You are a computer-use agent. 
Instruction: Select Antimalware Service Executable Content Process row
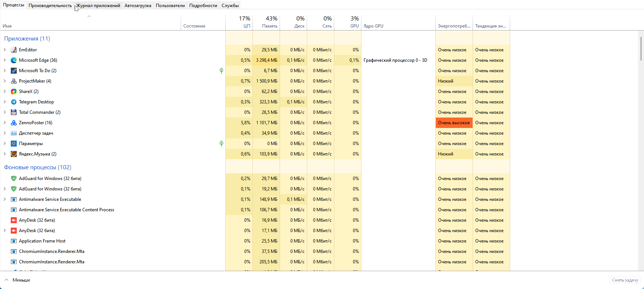pyautogui.click(x=255, y=210)
